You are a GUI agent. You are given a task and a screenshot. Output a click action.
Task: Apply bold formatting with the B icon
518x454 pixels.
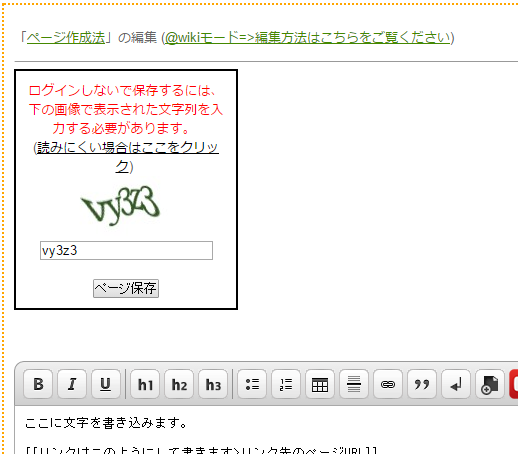click(x=38, y=384)
